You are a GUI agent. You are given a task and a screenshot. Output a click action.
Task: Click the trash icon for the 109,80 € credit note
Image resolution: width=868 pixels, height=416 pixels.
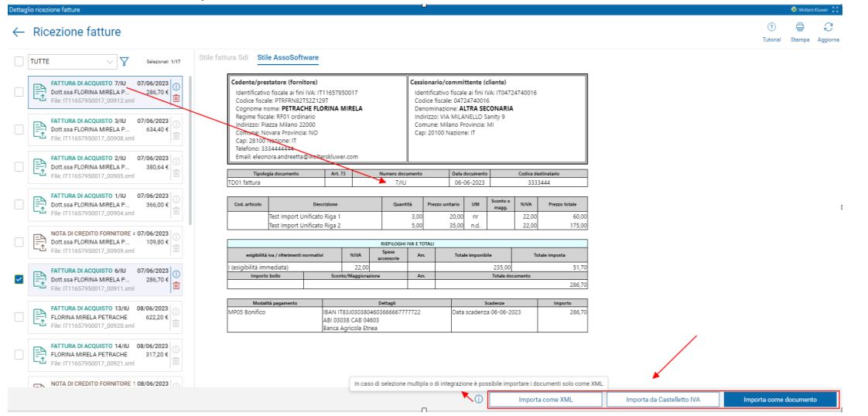(x=176, y=249)
